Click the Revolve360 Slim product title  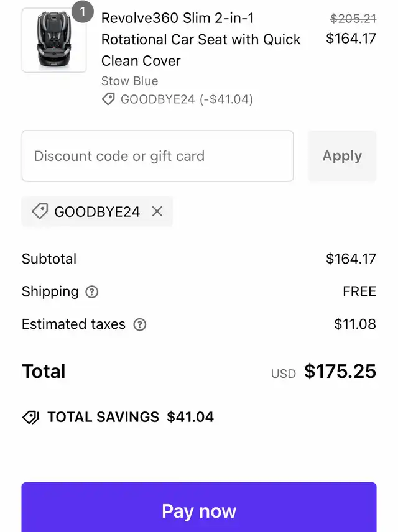click(201, 39)
